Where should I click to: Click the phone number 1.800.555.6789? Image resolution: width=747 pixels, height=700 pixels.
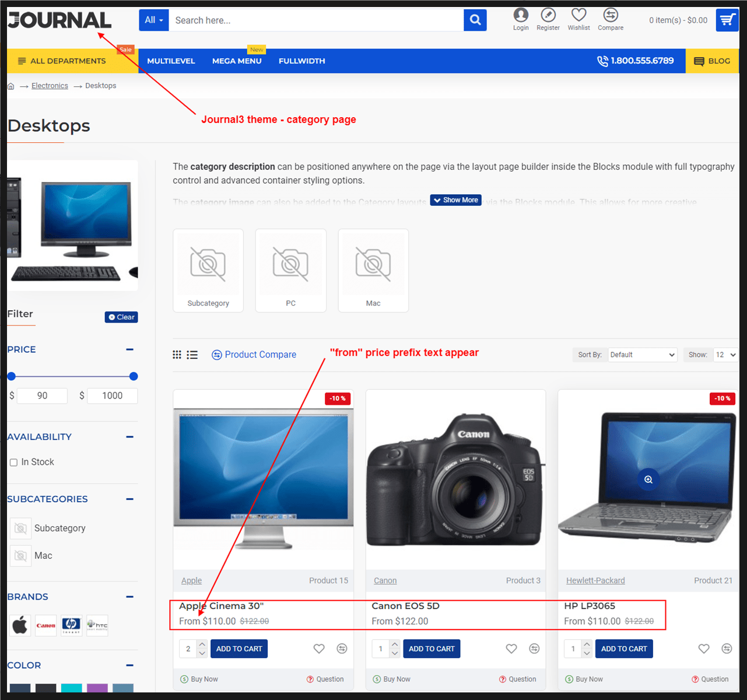pos(636,61)
